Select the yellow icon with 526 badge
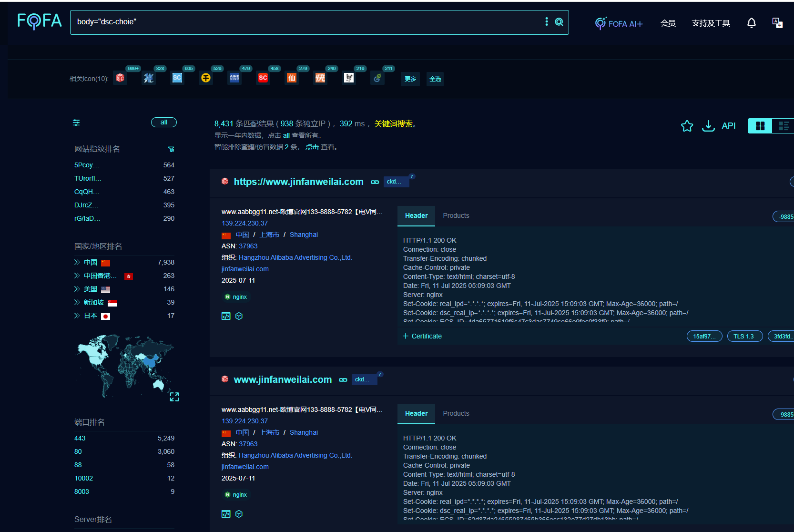This screenshot has width=794, height=532. 206,78
